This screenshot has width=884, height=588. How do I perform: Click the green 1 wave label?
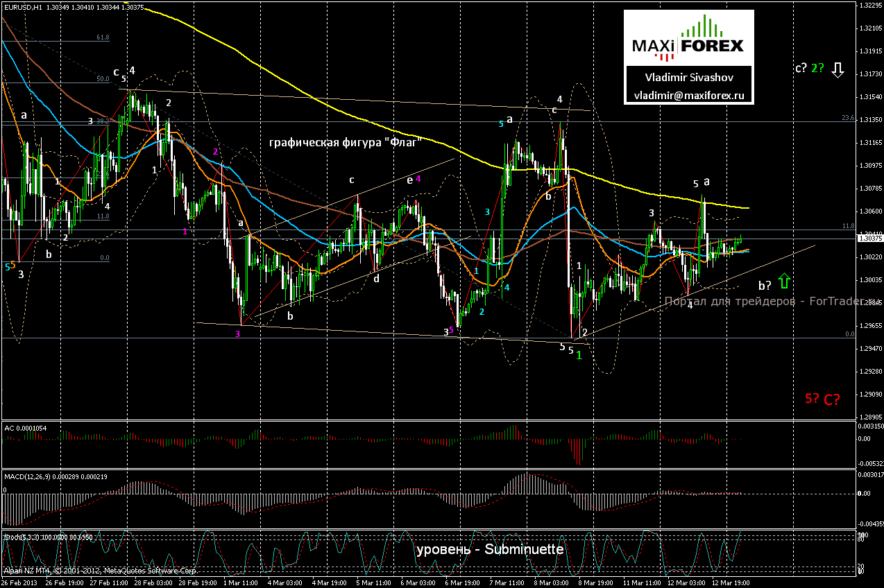[x=579, y=354]
